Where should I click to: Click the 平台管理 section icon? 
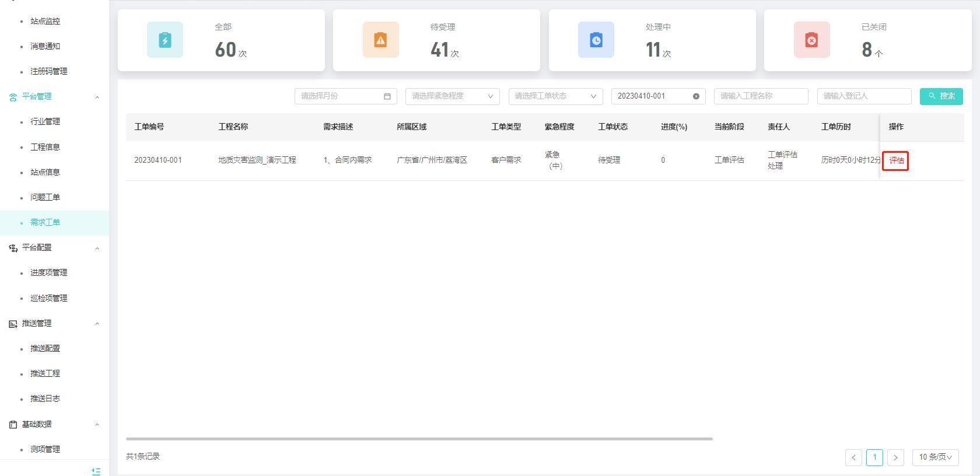pos(13,97)
